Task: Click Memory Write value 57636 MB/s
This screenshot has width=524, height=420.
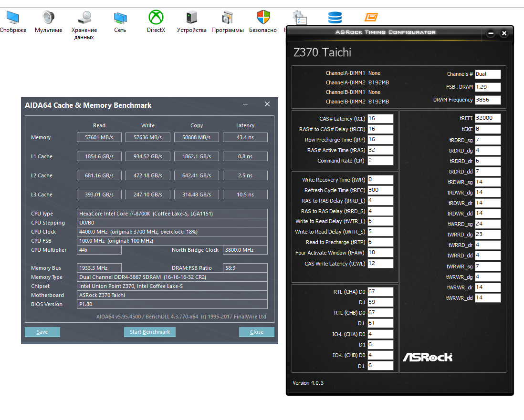Action: point(148,137)
